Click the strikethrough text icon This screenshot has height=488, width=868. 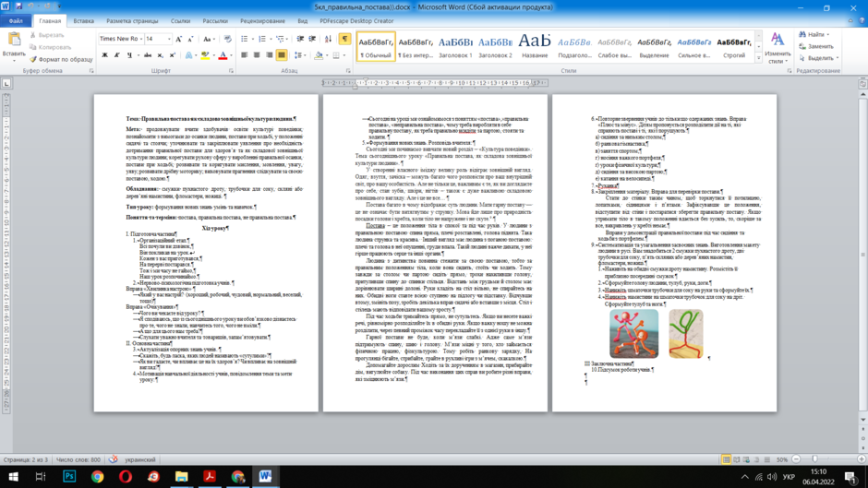[x=147, y=55]
